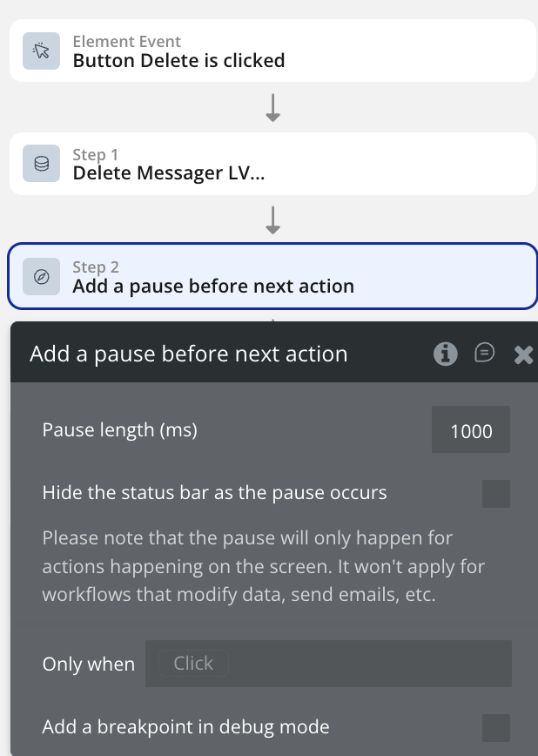Click the "Hide the status bar" label text
The height and width of the screenshot is (756, 538).
pyautogui.click(x=214, y=493)
